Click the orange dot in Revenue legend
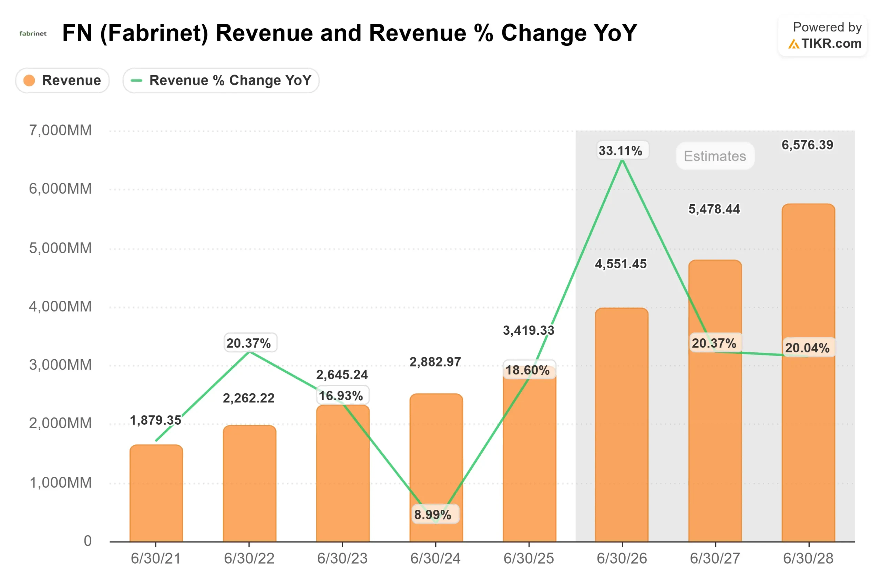This screenshot has width=882, height=588. 29,80
